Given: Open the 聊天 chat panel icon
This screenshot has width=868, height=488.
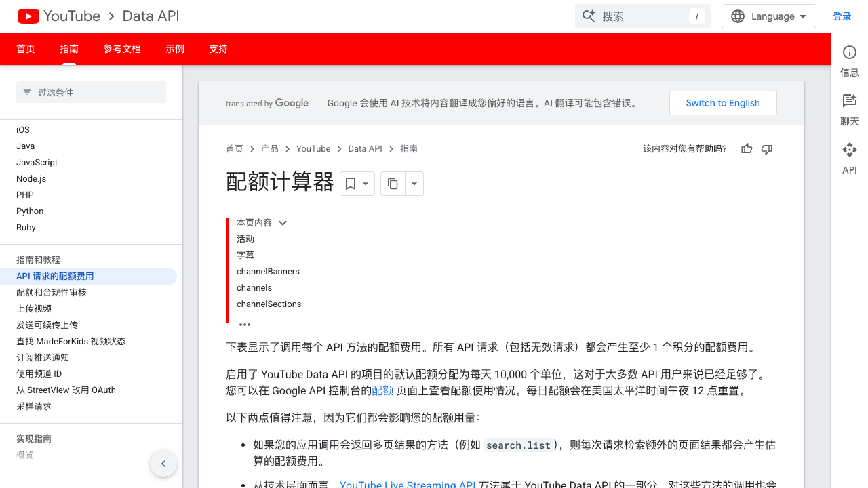Looking at the screenshot, I should [x=850, y=101].
